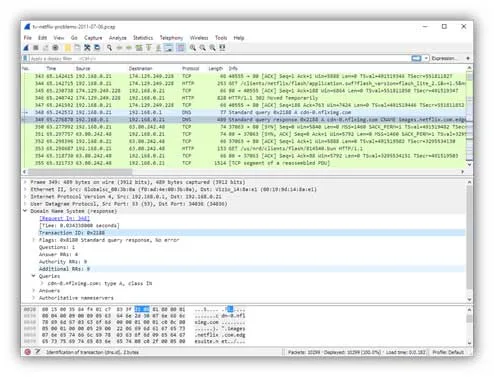Jump to the first packet
The image size is (494, 377).
click(x=149, y=48)
